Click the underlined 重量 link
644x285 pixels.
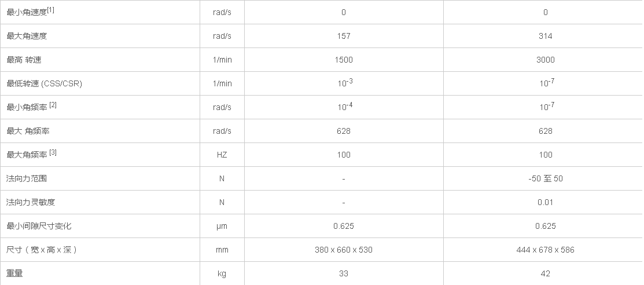(14, 273)
